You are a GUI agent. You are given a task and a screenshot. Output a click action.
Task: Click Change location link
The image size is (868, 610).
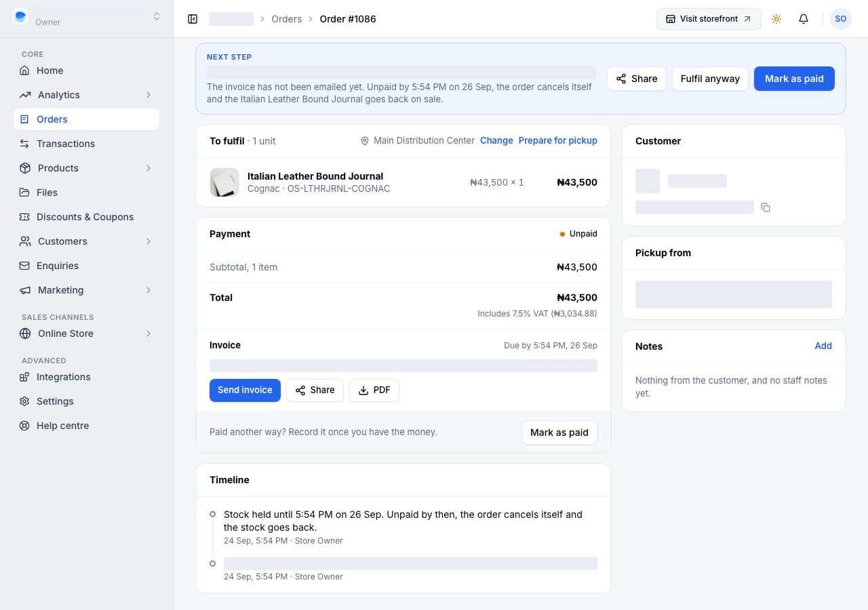496,140
